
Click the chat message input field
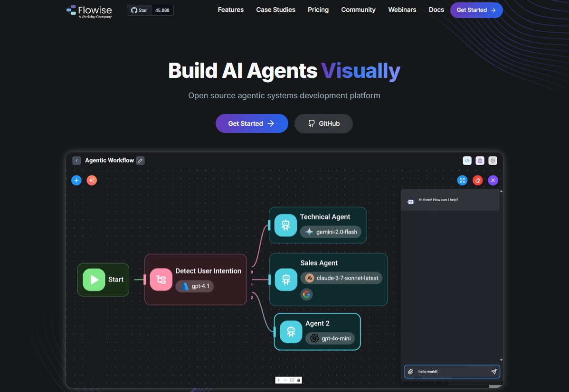point(451,372)
